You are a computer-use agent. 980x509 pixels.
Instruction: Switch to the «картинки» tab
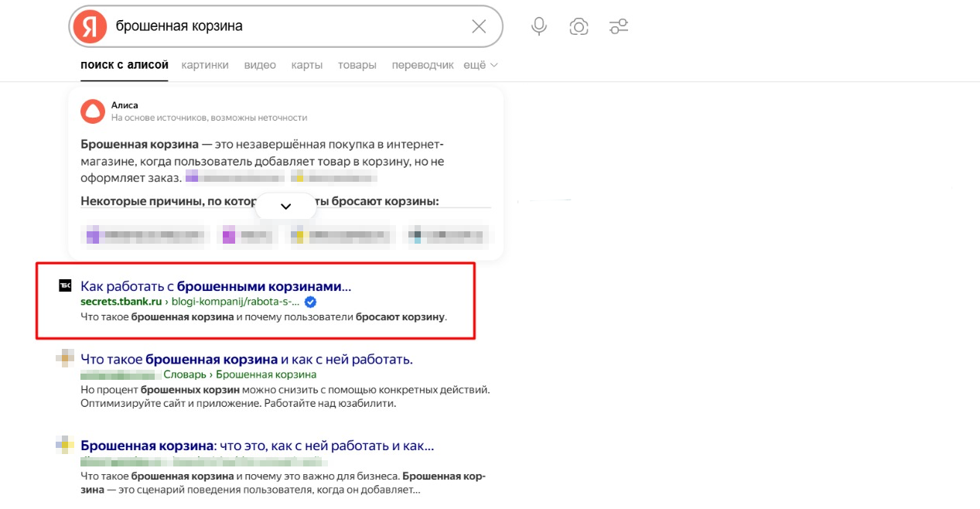[205, 65]
